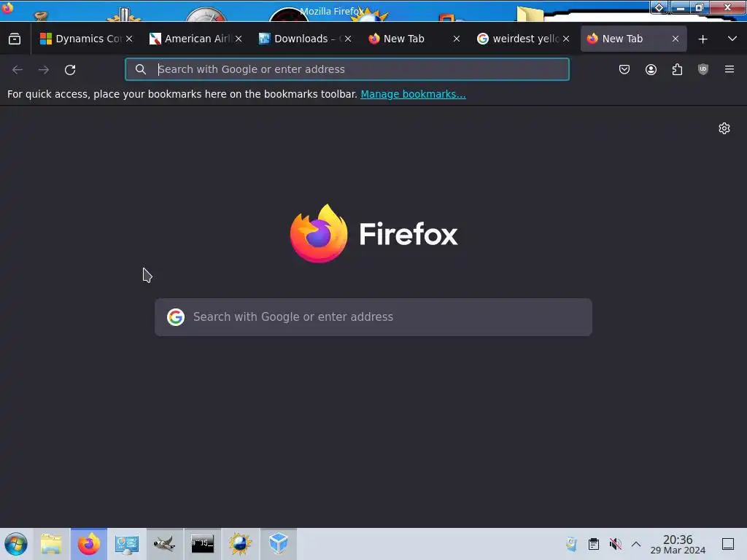Focus the center Google search box

tap(373, 317)
